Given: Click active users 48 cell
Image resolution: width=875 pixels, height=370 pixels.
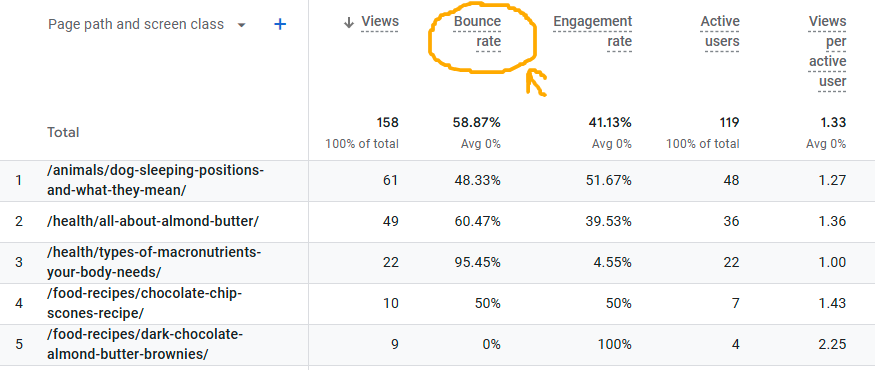Looking at the screenshot, I should (x=731, y=180).
